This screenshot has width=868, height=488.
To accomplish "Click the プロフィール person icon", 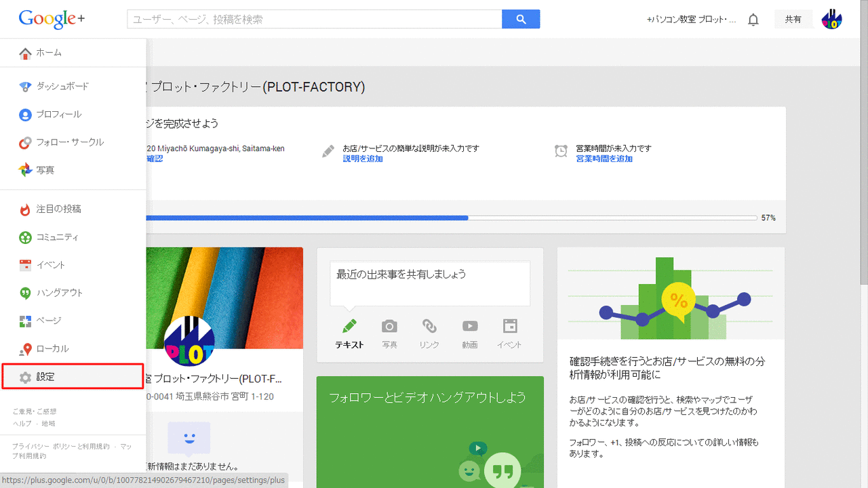I will (25, 115).
